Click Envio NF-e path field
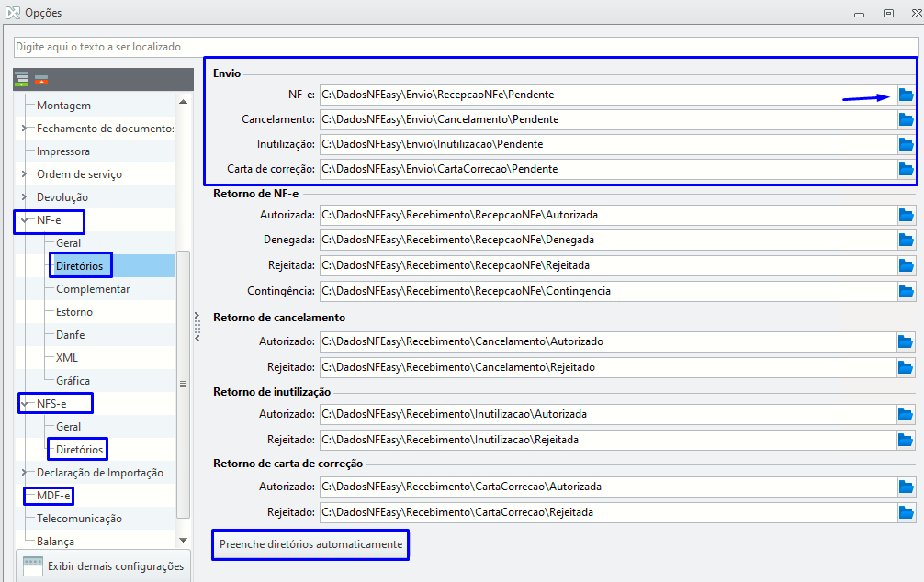Image resolution: width=924 pixels, height=582 pixels. 608,95
